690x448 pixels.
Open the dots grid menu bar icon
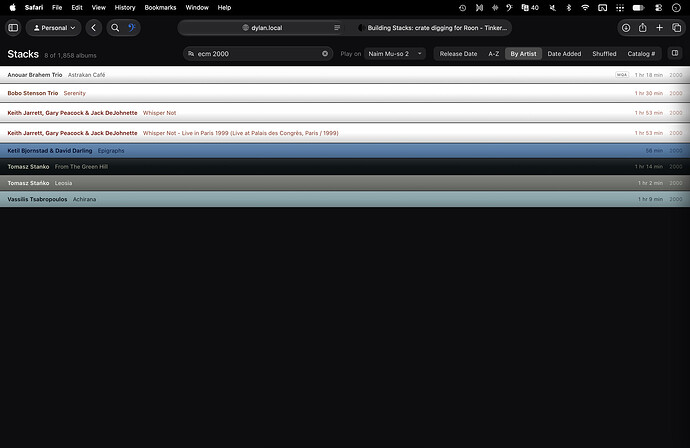(x=620, y=7)
